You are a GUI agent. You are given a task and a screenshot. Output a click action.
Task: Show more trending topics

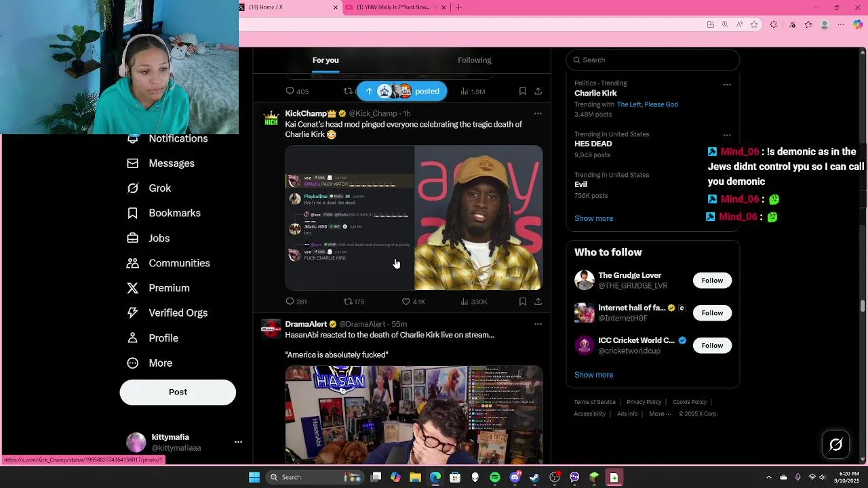click(x=593, y=218)
